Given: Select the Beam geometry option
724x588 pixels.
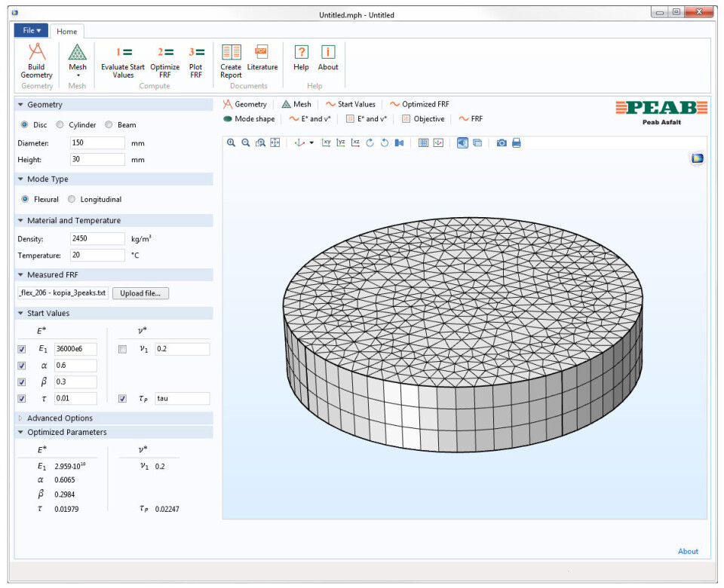Looking at the screenshot, I should point(109,124).
